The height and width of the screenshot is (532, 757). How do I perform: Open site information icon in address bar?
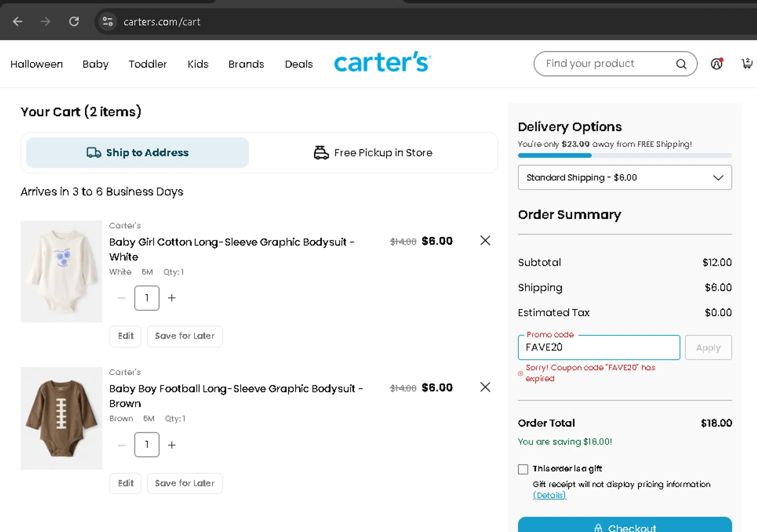point(107,22)
